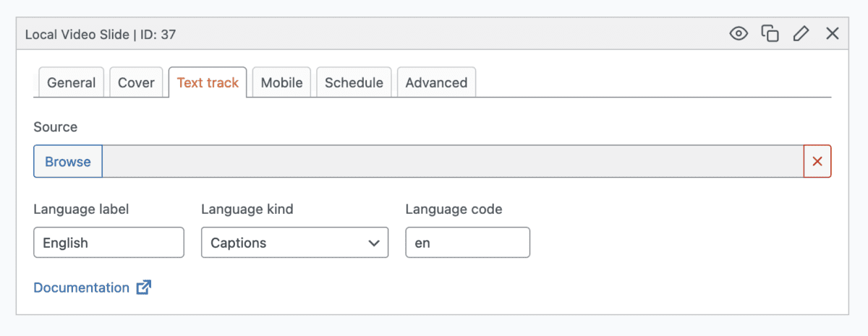Toggle slide visibility with the eye icon
The height and width of the screenshot is (336, 868).
pyautogui.click(x=739, y=33)
